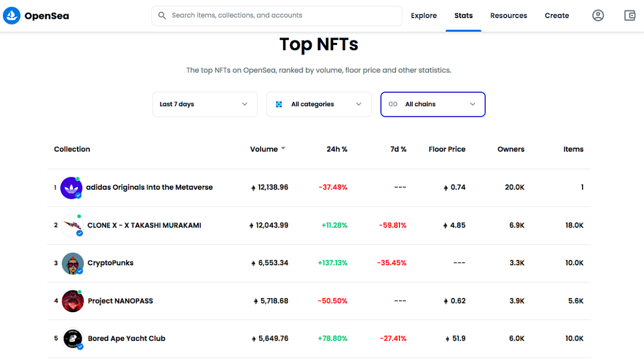644x359 pixels.
Task: Click the CryptoPunks collection avatar
Action: pyautogui.click(x=72, y=262)
